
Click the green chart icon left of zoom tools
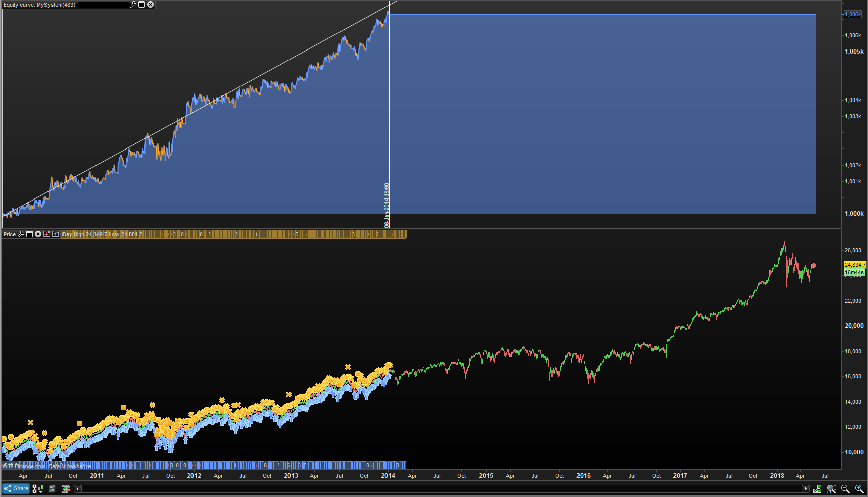click(817, 488)
